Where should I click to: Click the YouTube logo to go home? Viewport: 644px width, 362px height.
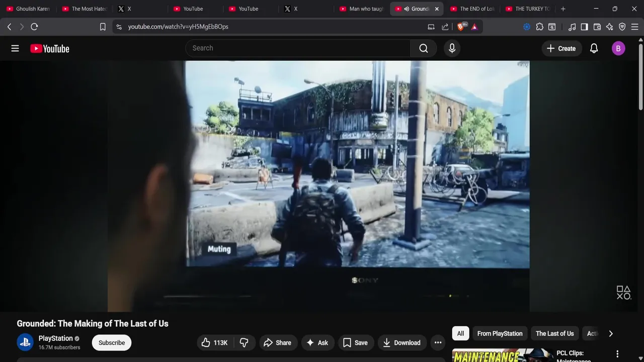[x=50, y=48]
